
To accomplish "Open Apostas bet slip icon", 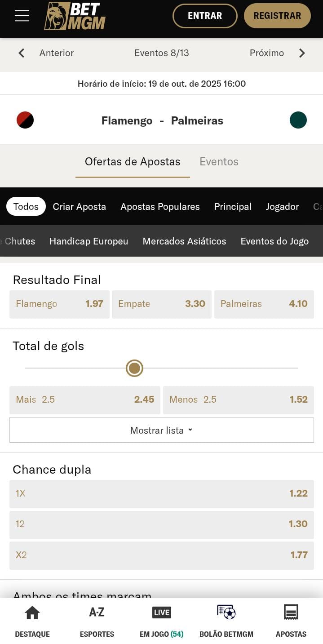I will [x=291, y=612].
